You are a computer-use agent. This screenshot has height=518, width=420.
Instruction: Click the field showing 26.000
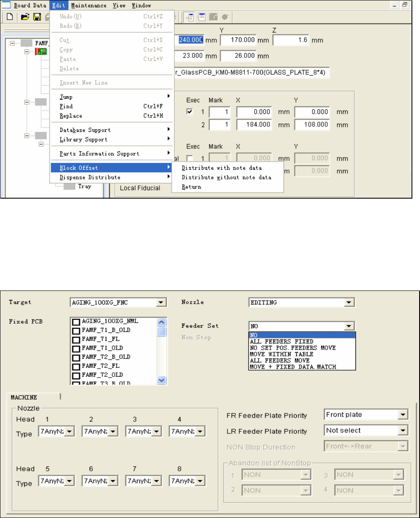point(238,56)
